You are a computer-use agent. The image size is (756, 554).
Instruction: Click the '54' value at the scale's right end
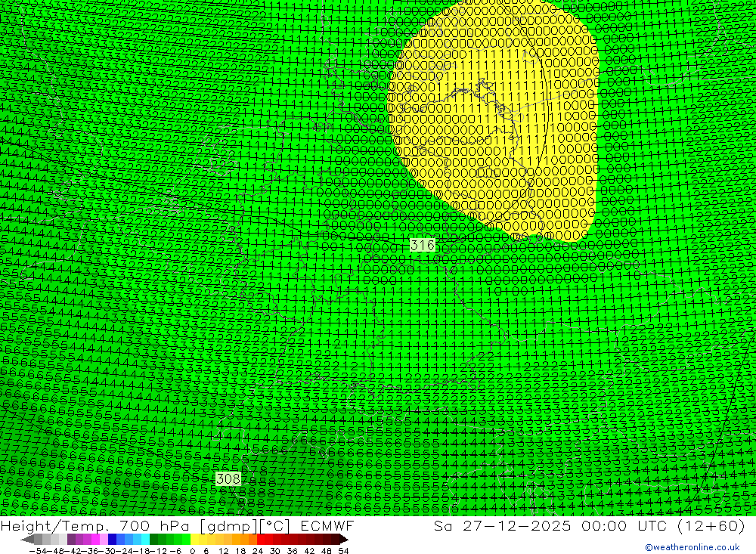coord(343,551)
